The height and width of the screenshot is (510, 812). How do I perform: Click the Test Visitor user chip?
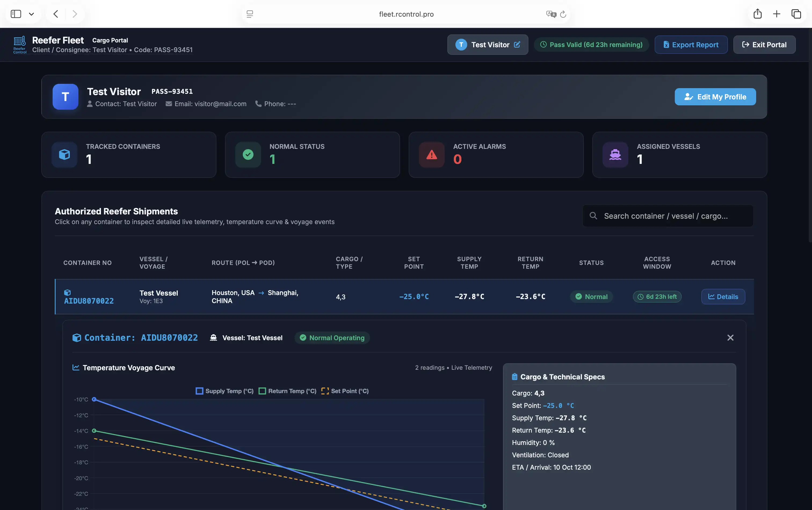(x=487, y=45)
